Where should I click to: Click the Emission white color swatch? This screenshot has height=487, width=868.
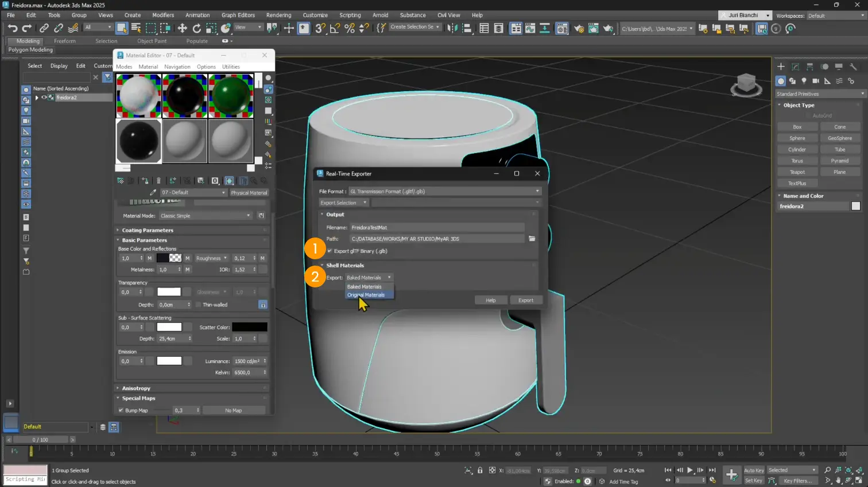pyautogui.click(x=169, y=361)
